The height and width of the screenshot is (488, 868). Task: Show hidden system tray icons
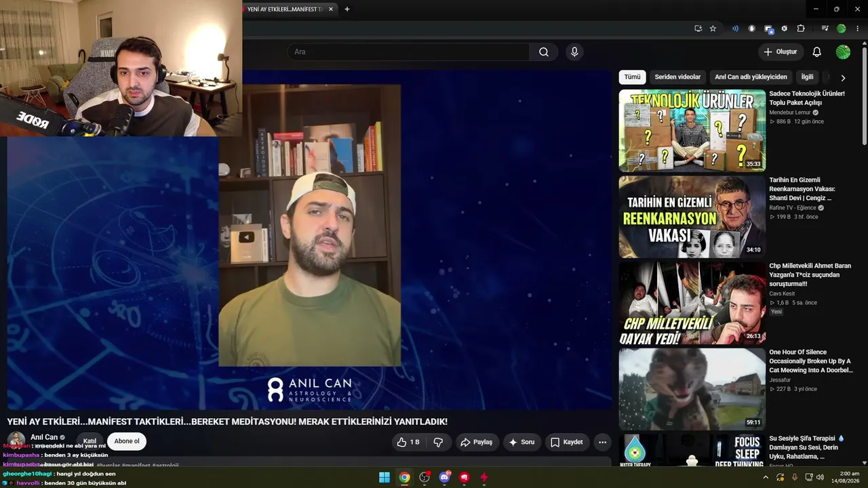coord(766,477)
